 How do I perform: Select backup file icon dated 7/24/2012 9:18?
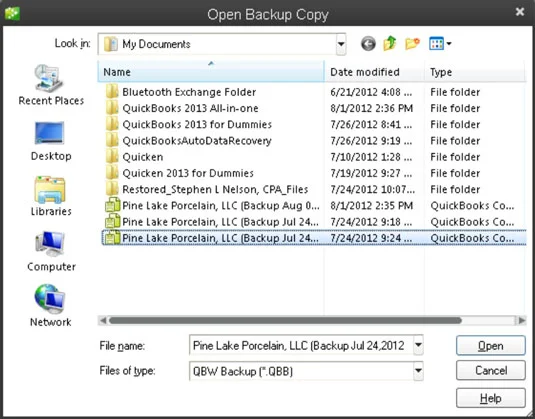click(x=112, y=222)
